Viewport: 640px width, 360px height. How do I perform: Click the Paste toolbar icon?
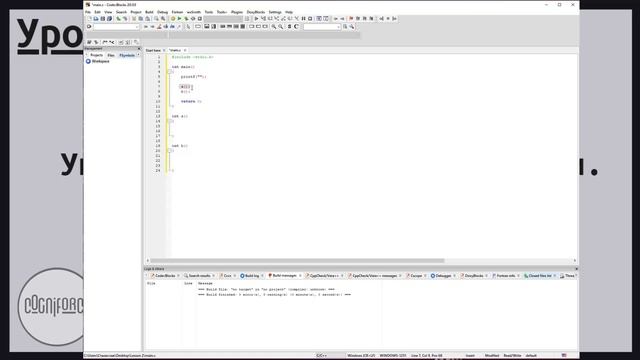click(x=147, y=19)
